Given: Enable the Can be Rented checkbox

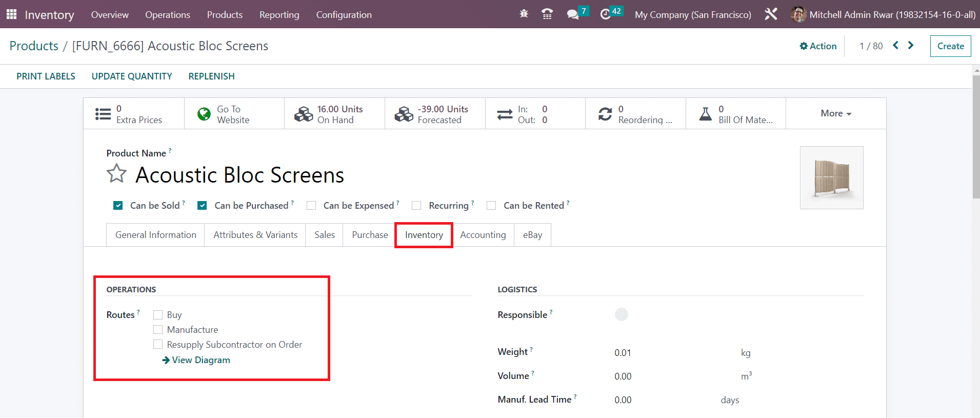Looking at the screenshot, I should pyautogui.click(x=491, y=206).
